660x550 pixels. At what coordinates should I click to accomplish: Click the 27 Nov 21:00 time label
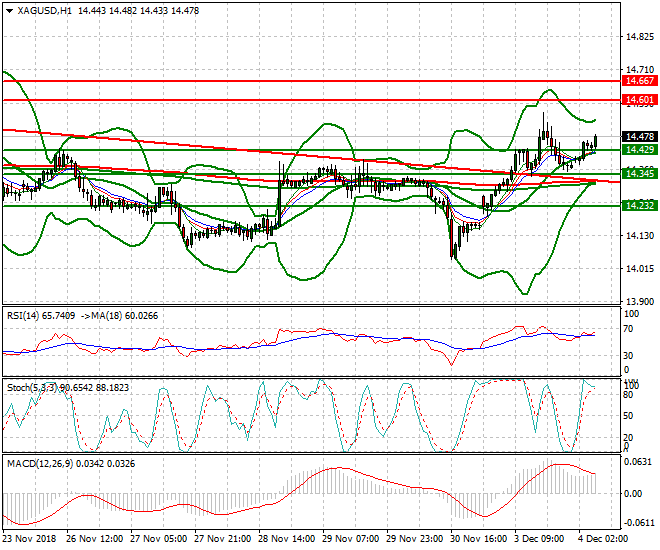pos(223,539)
